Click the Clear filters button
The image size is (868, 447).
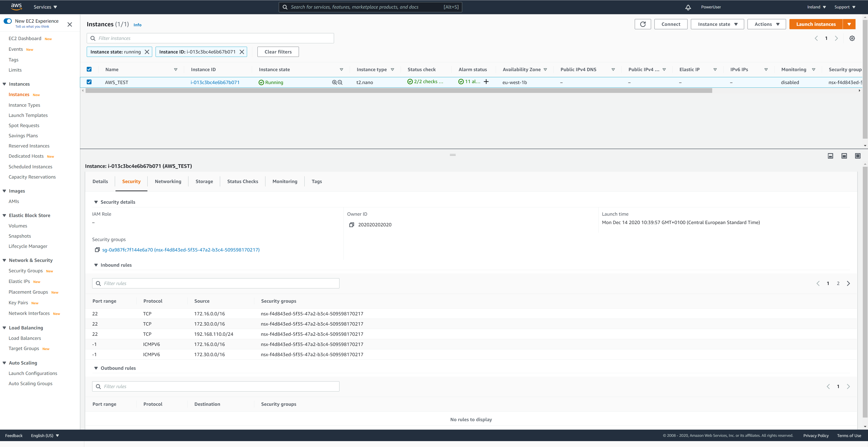tap(278, 52)
